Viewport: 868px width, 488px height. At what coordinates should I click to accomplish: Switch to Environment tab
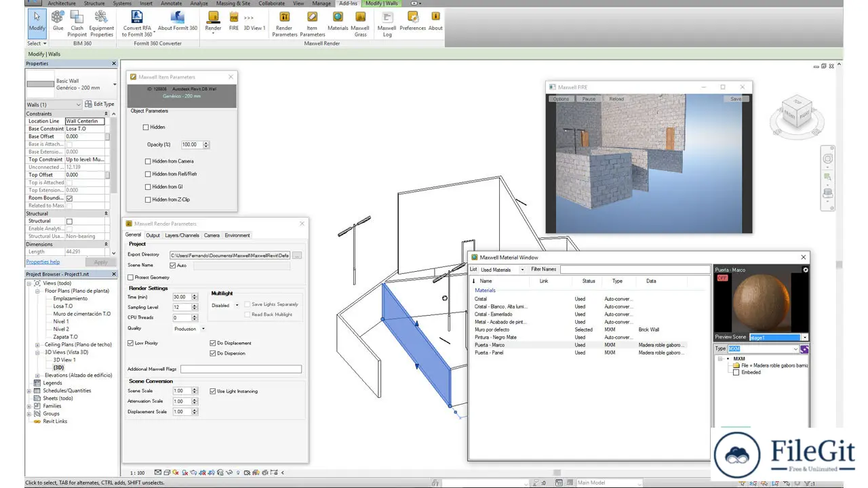click(x=237, y=235)
